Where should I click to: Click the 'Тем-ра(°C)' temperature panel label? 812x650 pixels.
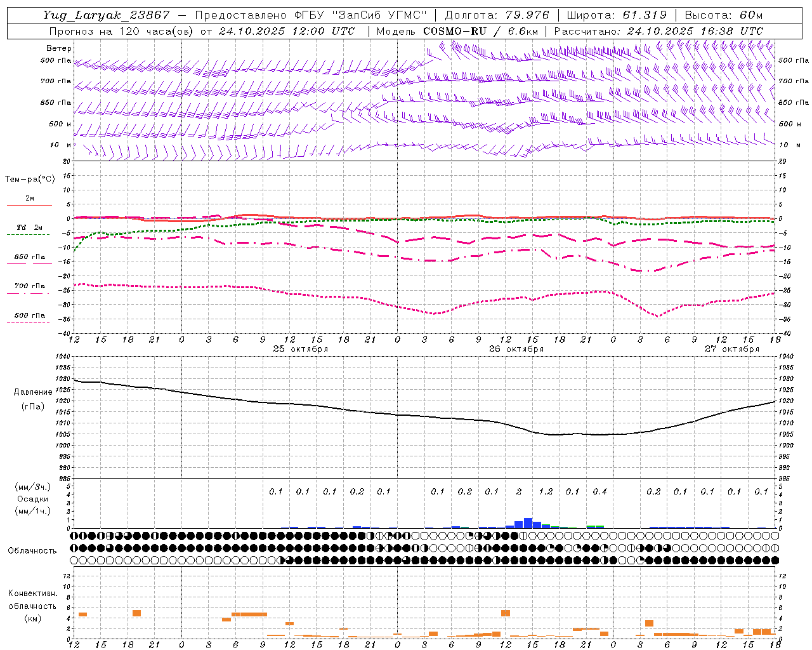click(x=30, y=180)
